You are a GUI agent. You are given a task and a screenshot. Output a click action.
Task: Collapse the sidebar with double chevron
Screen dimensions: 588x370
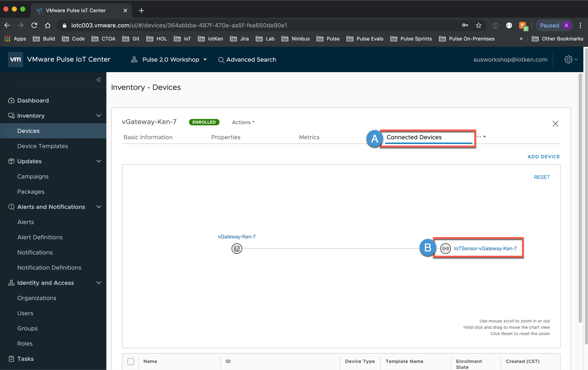tap(99, 80)
